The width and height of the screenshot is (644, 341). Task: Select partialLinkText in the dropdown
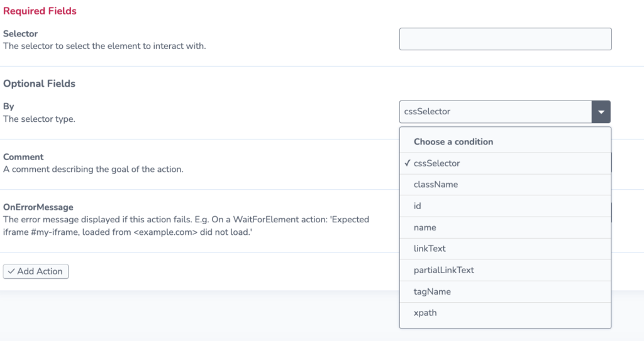coord(505,270)
